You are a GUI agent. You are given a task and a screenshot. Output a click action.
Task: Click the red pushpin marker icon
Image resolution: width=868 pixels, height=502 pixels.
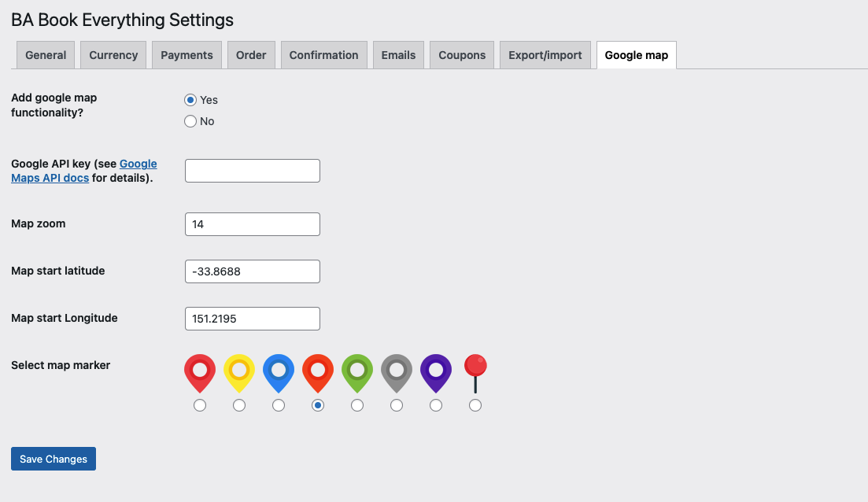[475, 373]
